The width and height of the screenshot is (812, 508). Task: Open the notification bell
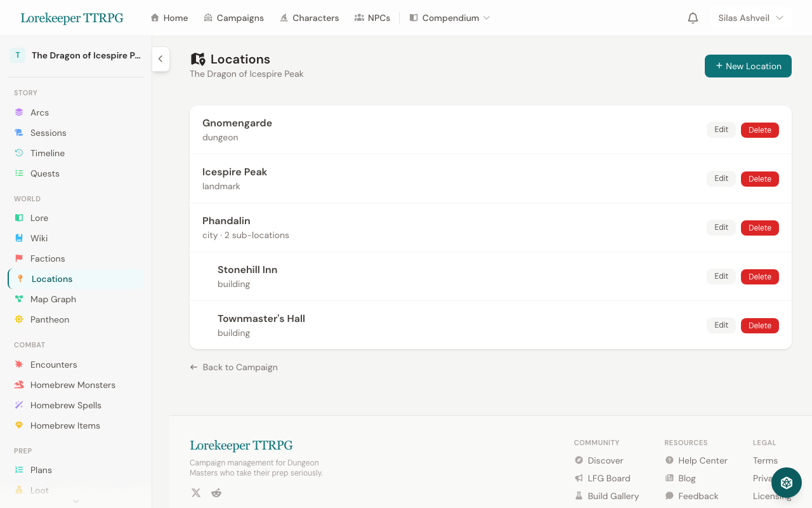(x=693, y=18)
